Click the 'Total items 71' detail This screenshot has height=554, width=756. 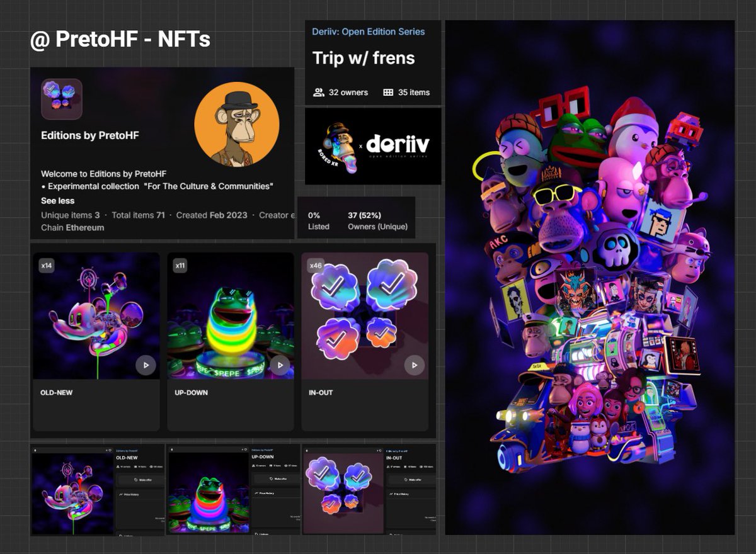[x=138, y=215]
